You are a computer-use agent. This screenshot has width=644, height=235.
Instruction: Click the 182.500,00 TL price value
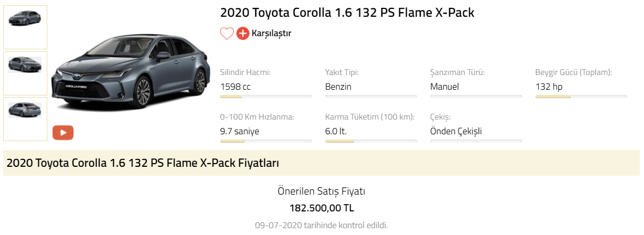tap(321, 208)
